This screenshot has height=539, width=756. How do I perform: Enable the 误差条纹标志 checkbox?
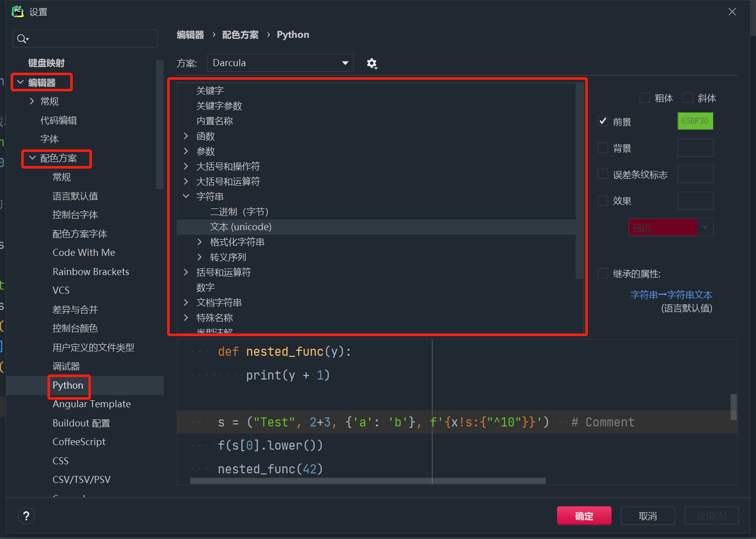coord(603,174)
